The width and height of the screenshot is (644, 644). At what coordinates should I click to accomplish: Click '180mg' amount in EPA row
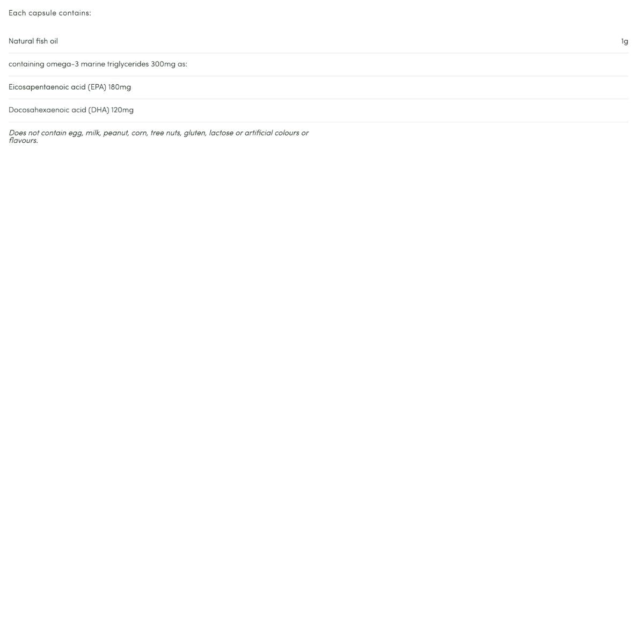point(120,87)
